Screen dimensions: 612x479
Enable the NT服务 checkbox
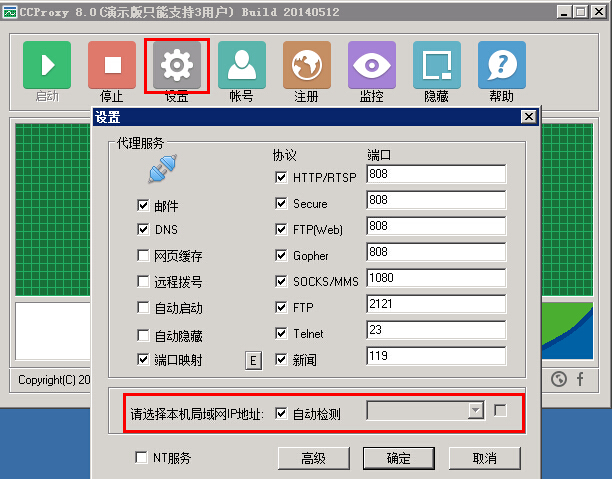(142, 458)
